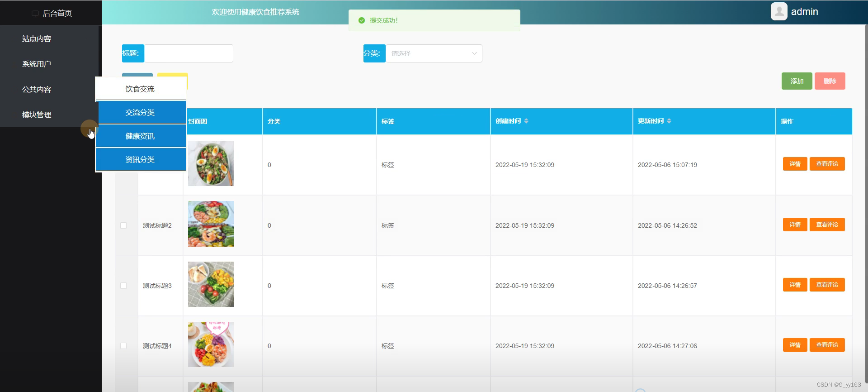Open the first row salad cover image

(x=211, y=163)
